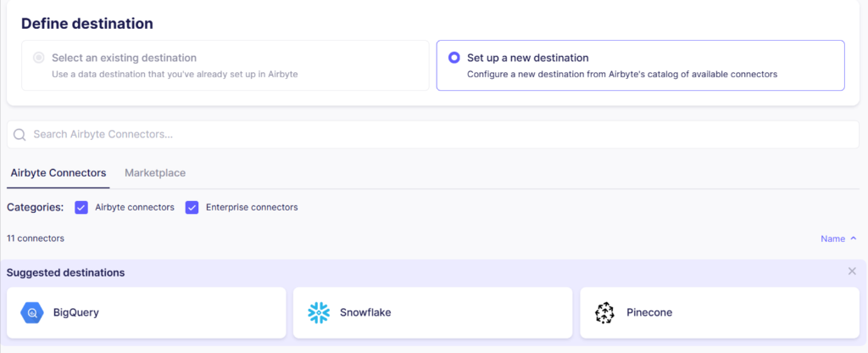Image resolution: width=868 pixels, height=353 pixels.
Task: Click the BigQuery hexagon logo icon
Action: coord(32,312)
